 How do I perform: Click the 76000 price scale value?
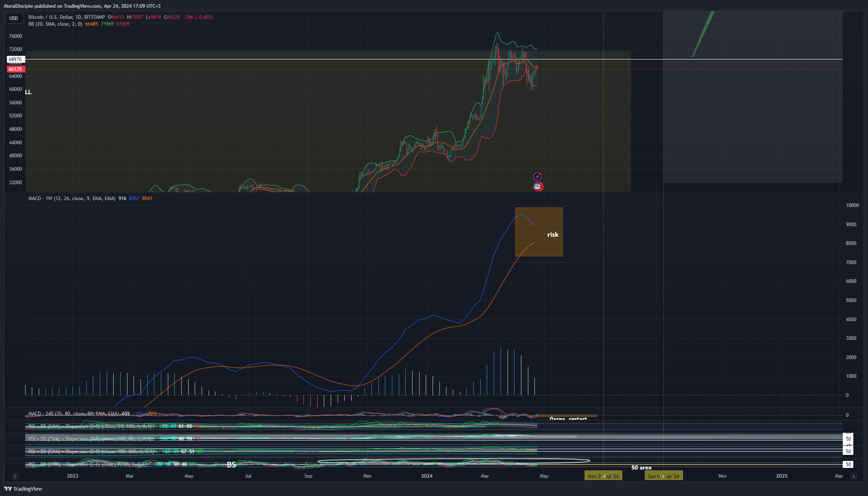coord(15,36)
